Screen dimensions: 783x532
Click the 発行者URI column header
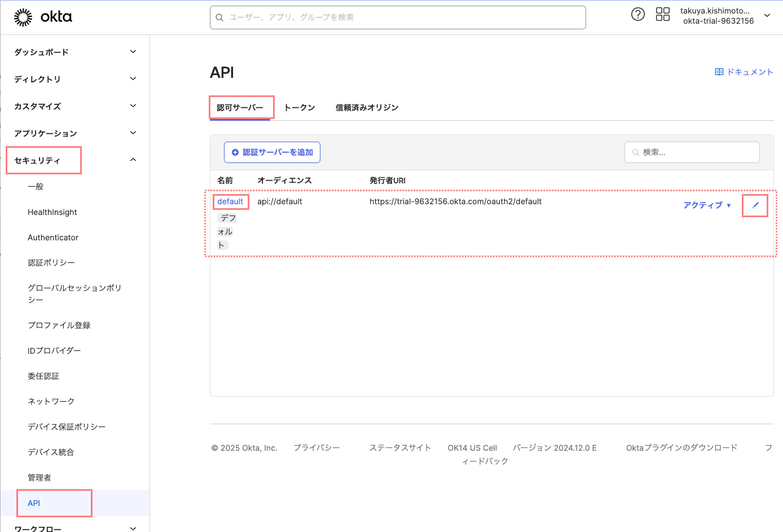388,181
